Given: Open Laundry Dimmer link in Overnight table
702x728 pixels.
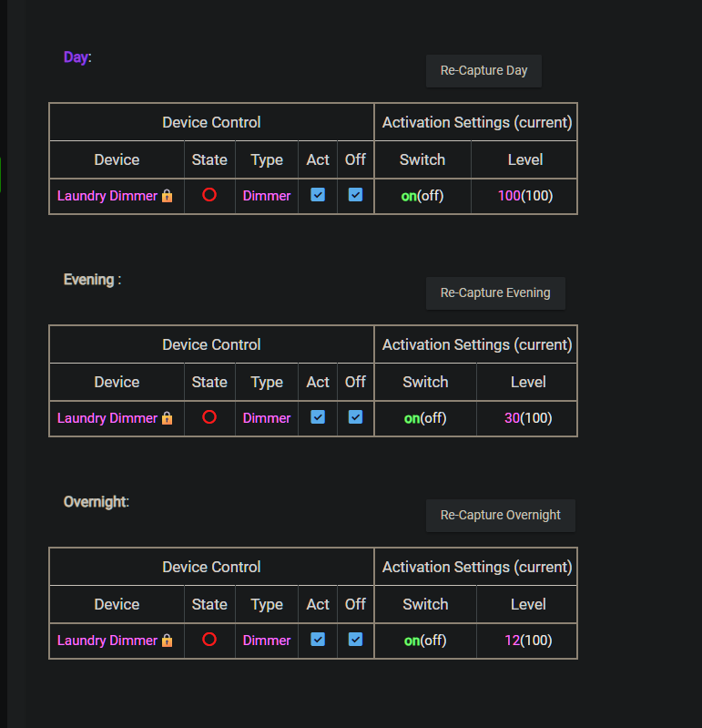Looking at the screenshot, I should (107, 641).
